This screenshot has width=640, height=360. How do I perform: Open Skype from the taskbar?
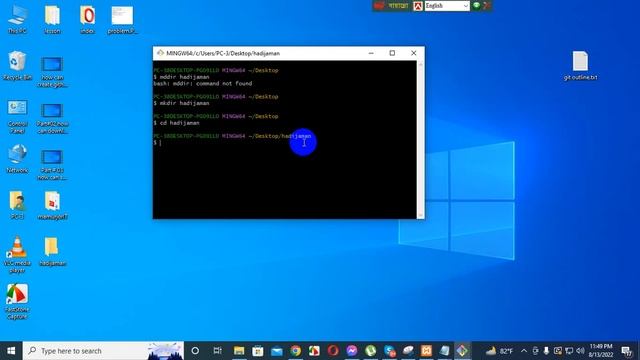[389, 351]
